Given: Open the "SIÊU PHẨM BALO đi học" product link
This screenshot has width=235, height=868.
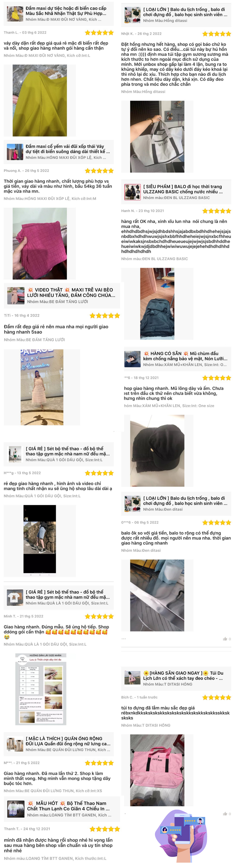Looking at the screenshot, I should [183, 189].
